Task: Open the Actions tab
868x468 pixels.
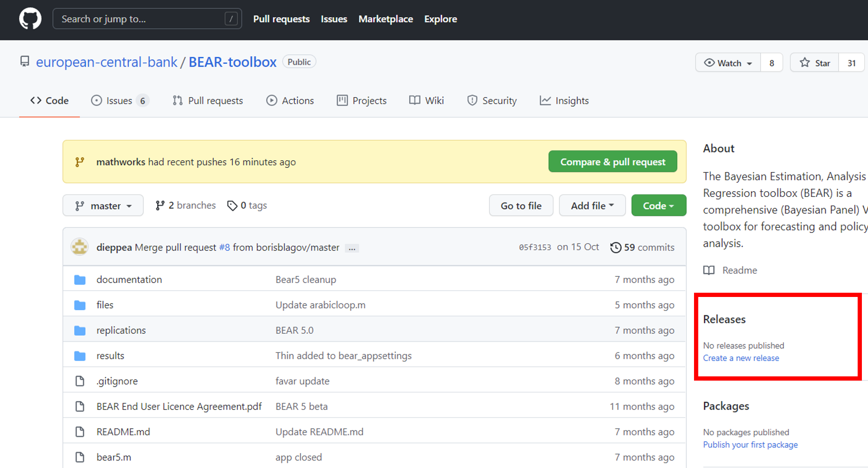Action: (290, 101)
